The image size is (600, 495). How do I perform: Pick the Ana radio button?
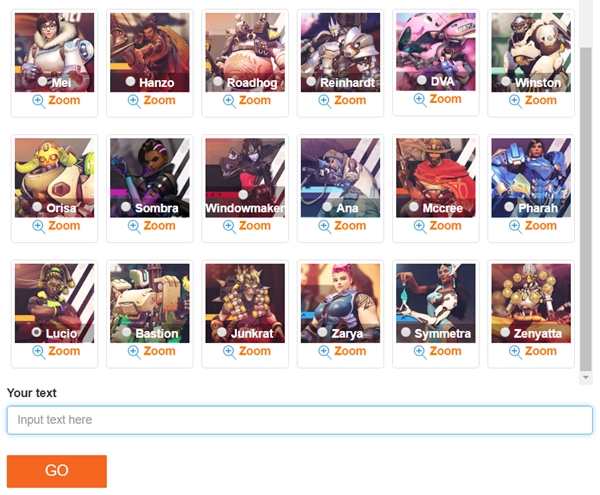(x=327, y=207)
